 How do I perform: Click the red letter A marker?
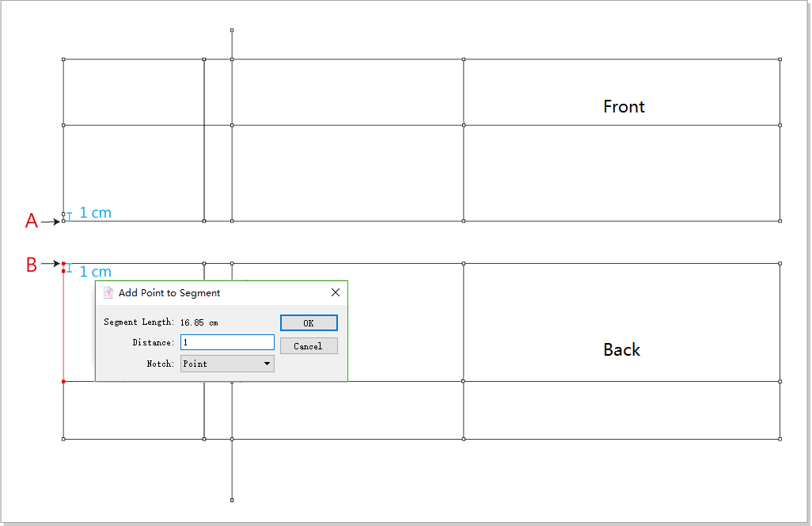coord(32,221)
